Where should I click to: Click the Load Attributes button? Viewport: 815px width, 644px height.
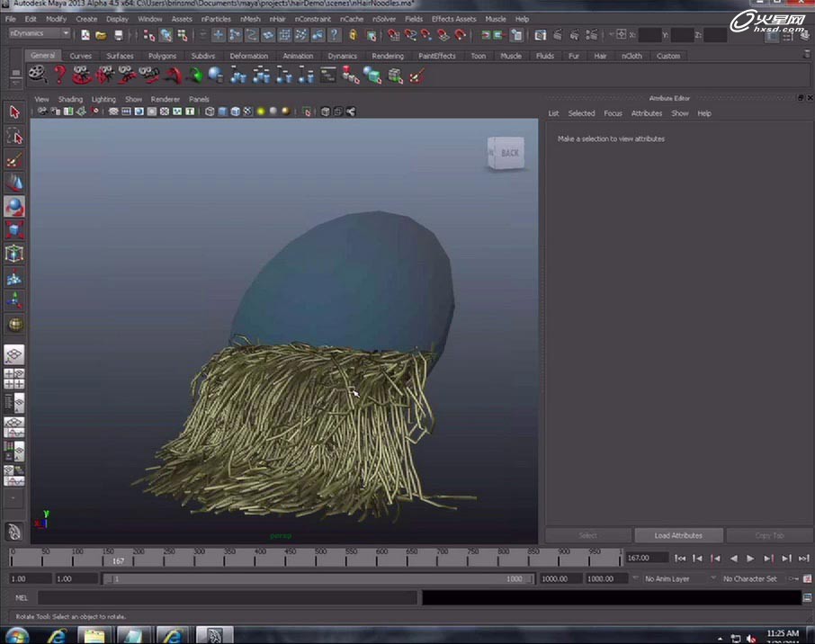pyautogui.click(x=678, y=535)
